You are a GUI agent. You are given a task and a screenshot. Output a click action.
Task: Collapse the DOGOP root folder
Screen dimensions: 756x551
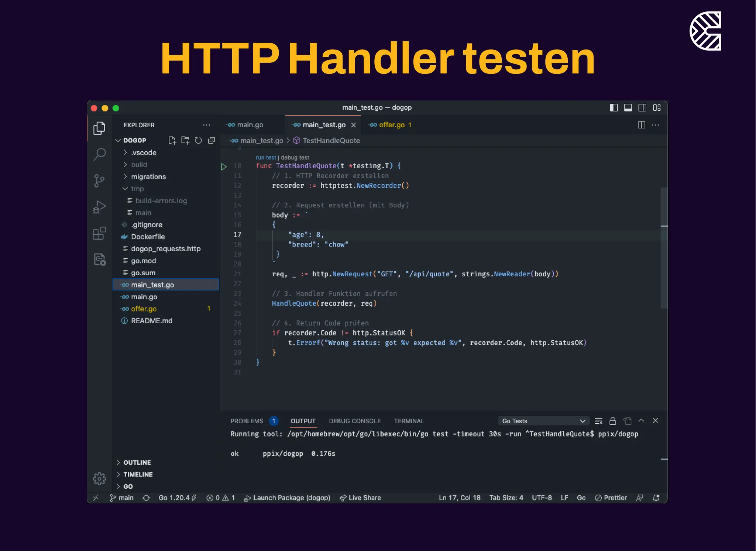(118, 141)
